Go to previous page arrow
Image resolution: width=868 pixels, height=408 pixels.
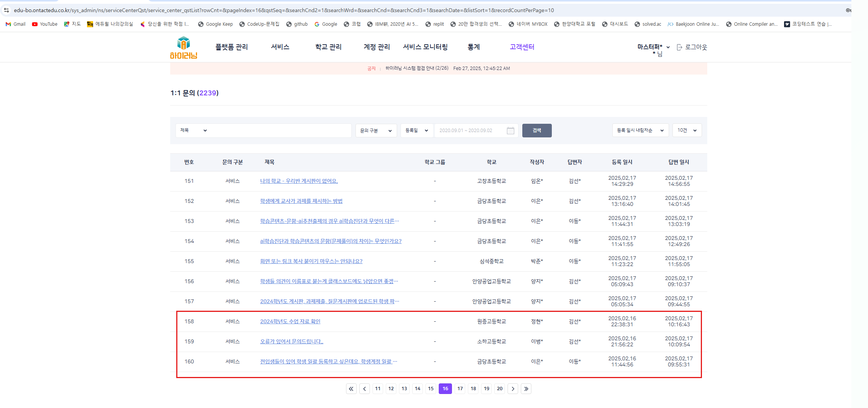click(x=365, y=389)
